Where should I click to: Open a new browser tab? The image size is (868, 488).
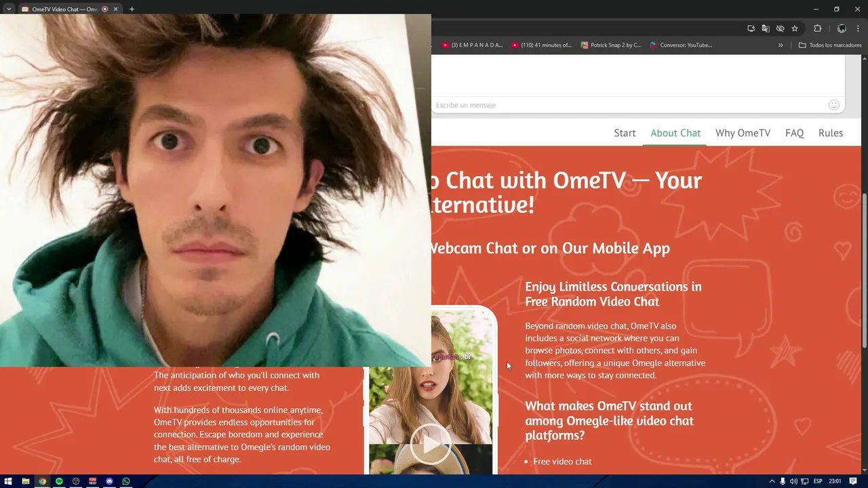(x=132, y=9)
